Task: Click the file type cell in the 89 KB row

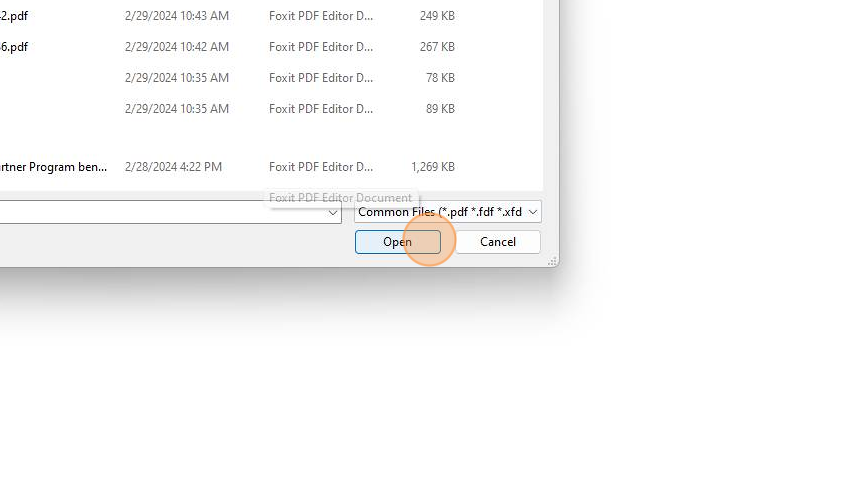Action: (x=321, y=109)
